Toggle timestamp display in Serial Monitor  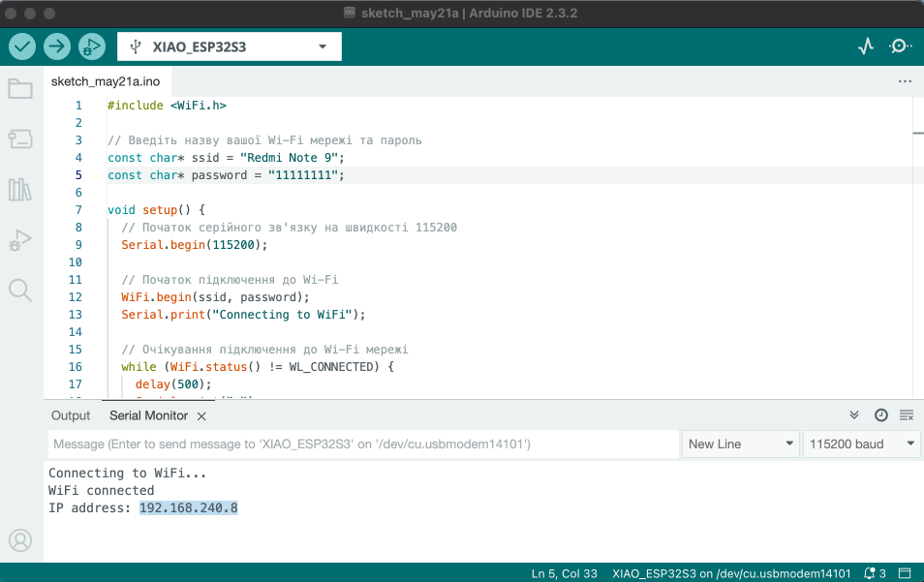(x=880, y=415)
